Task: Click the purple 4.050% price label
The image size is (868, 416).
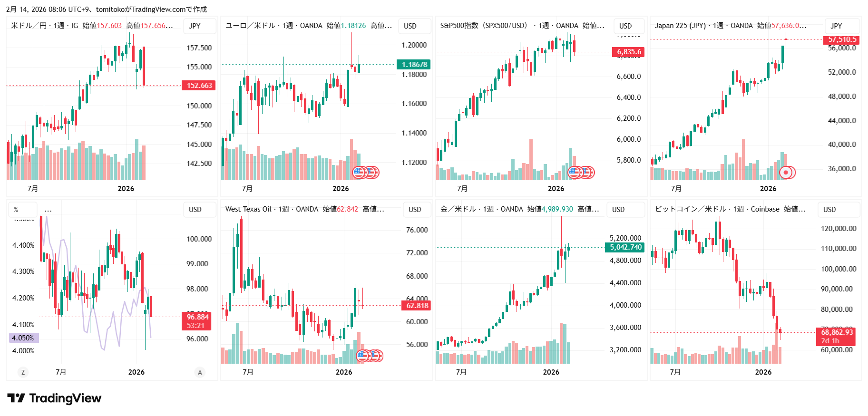Action: (23, 338)
